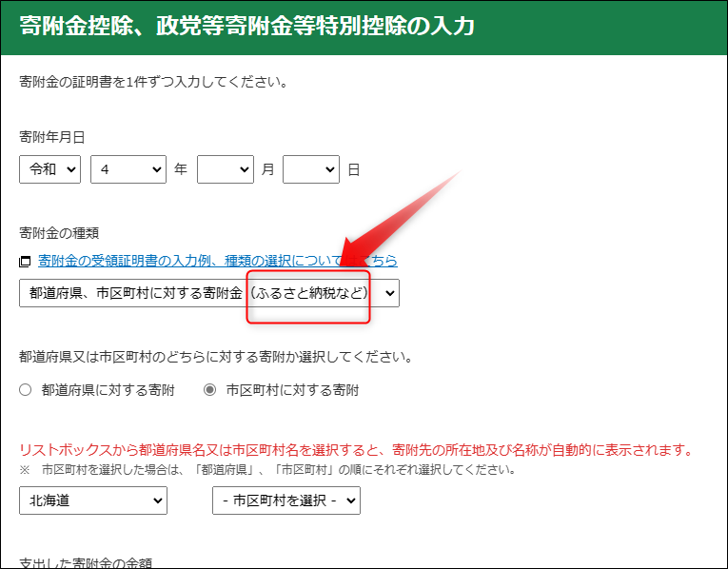Open the era dropdown showing 令和
This screenshot has width=728, height=569.
coord(49,169)
